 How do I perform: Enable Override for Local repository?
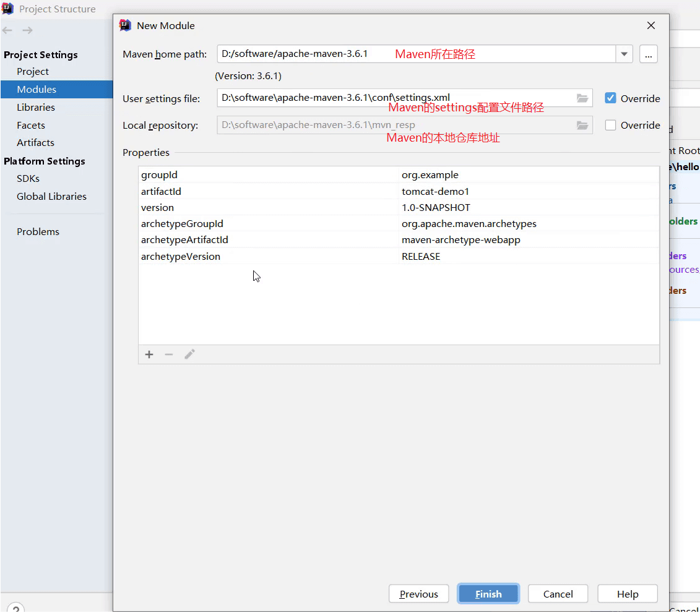[611, 126]
